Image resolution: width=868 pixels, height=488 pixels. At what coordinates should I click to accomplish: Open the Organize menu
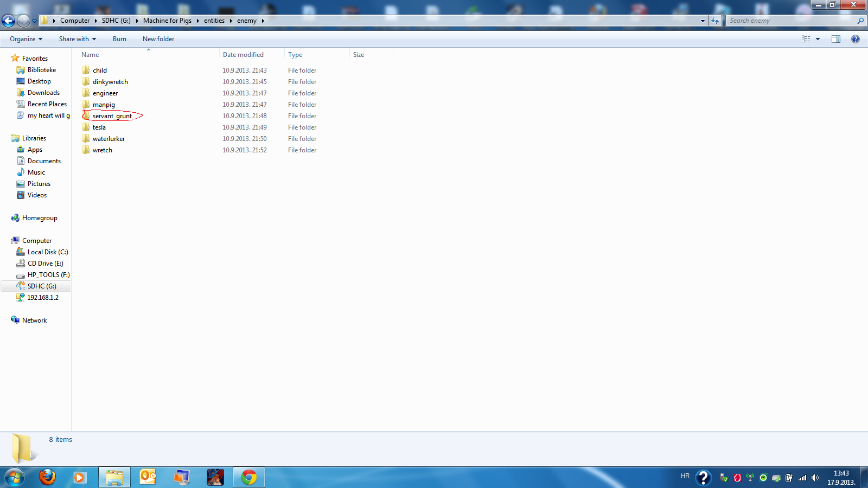25,39
